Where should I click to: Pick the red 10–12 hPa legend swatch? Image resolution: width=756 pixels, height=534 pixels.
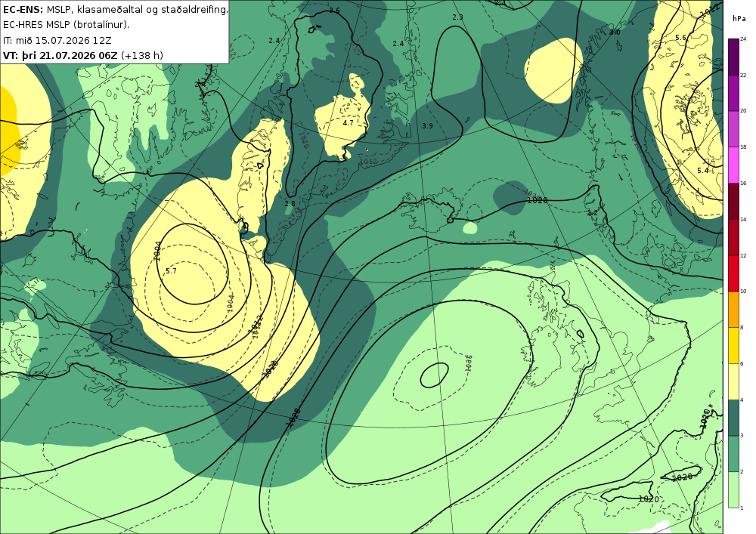click(x=733, y=273)
